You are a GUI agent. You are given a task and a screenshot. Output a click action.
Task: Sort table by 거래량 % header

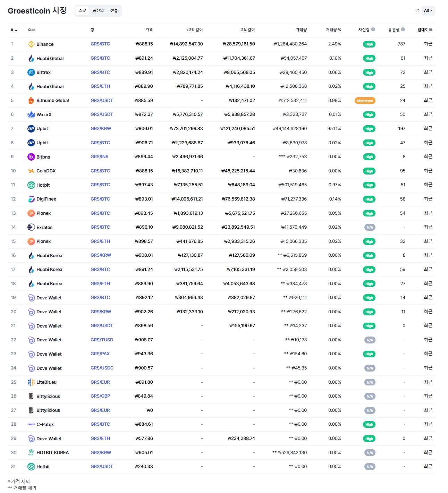[333, 30]
